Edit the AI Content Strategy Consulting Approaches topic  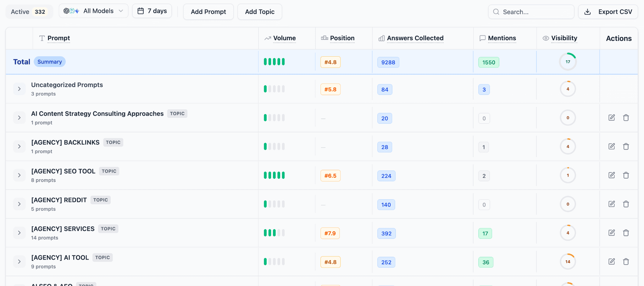click(x=611, y=118)
